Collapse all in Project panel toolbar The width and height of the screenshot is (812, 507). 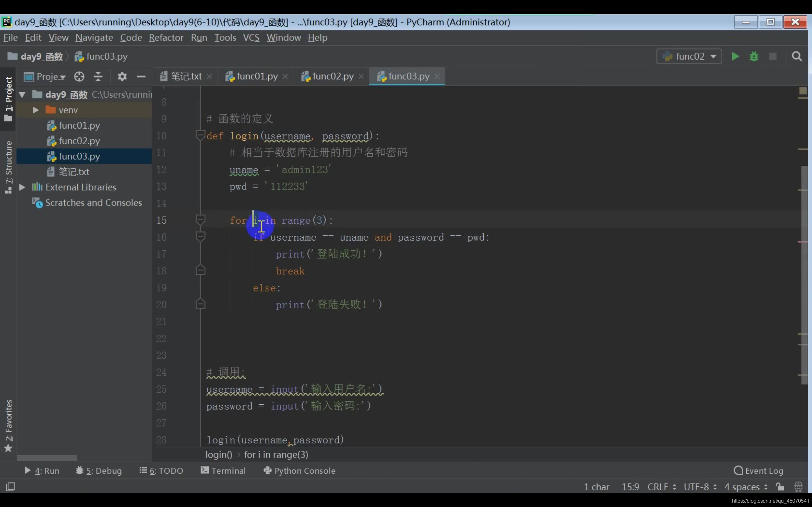pos(98,77)
